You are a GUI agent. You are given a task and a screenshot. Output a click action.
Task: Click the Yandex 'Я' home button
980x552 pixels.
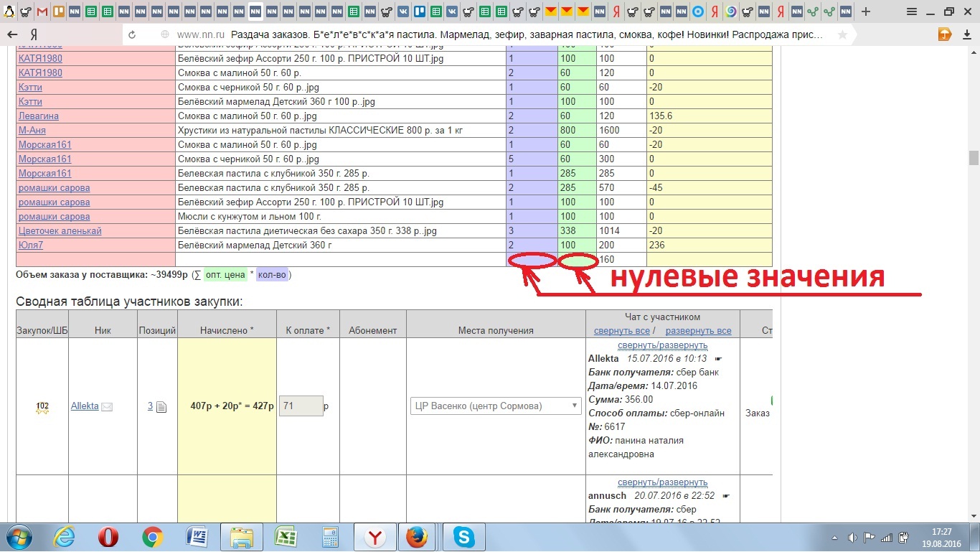point(34,34)
